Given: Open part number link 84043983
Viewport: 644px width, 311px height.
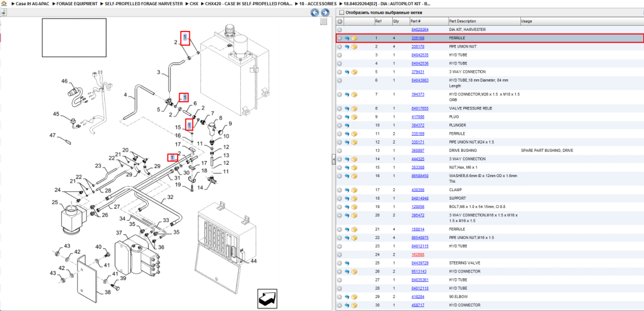Looking at the screenshot, I should click(x=420, y=80).
